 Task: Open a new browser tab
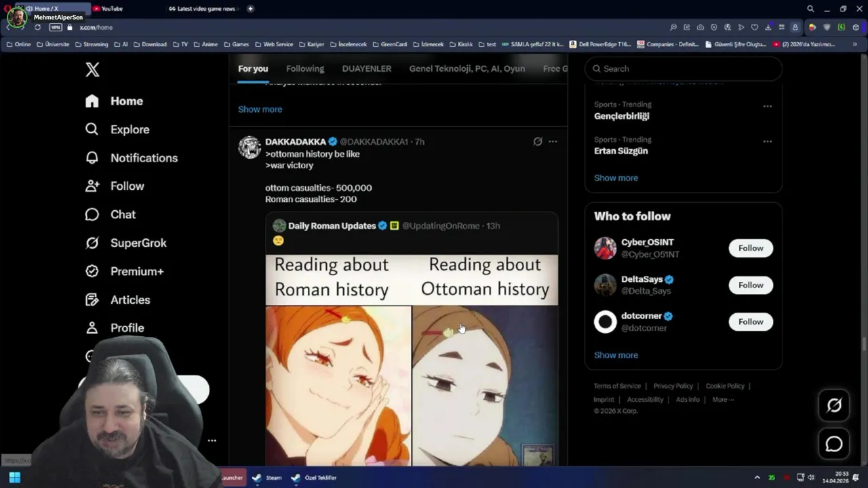[250, 9]
